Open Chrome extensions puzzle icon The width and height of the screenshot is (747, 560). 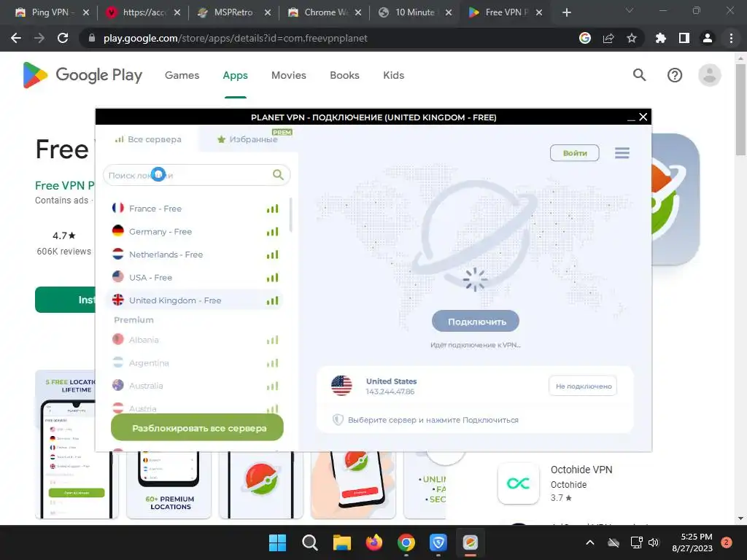(x=661, y=38)
